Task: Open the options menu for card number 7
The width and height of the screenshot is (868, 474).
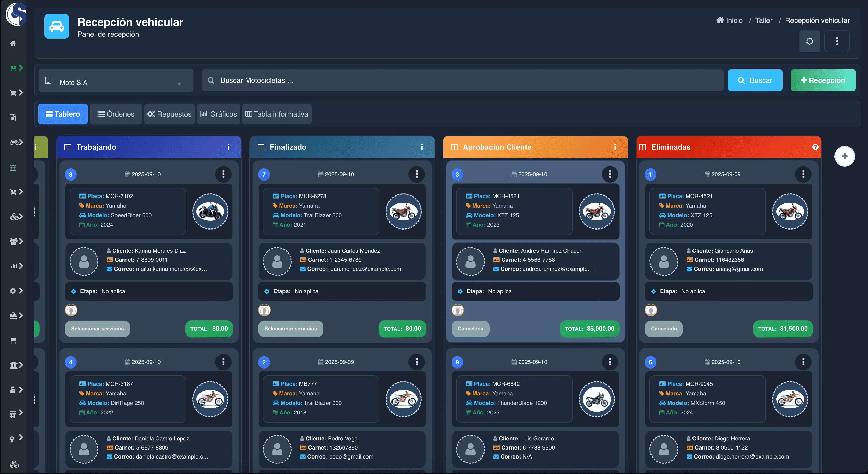Action: click(416, 174)
